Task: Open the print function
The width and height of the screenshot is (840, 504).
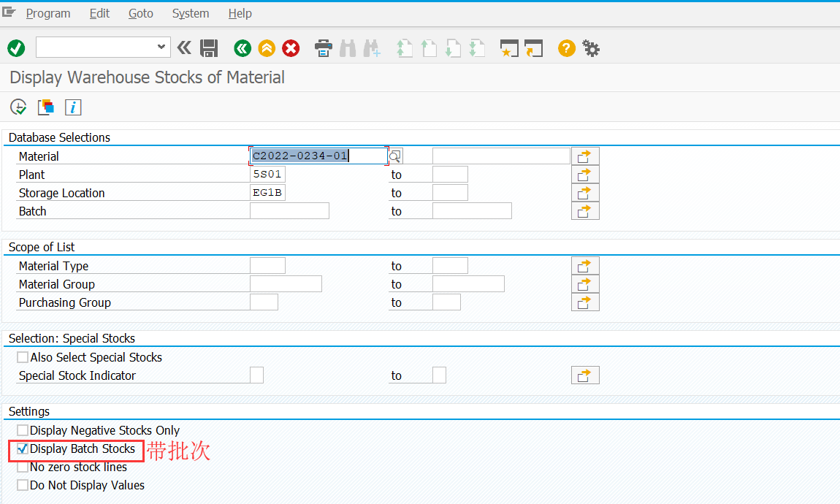Action: pyautogui.click(x=322, y=48)
